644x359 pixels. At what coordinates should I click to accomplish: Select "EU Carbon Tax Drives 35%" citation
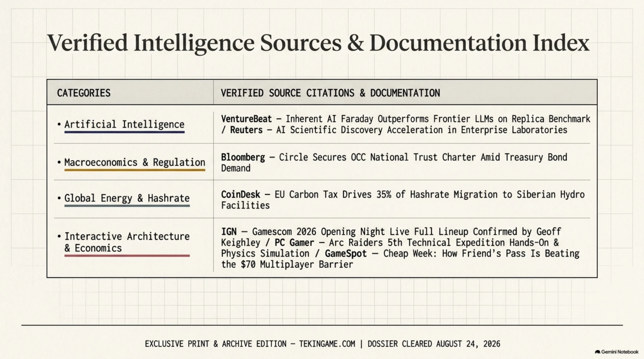(333, 194)
